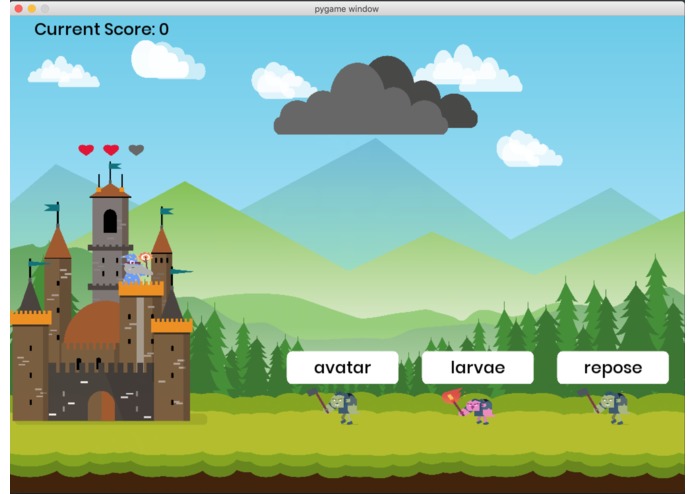Viewport: 695px width, 494px height.
Task: Click the second red heart life
Action: (111, 150)
